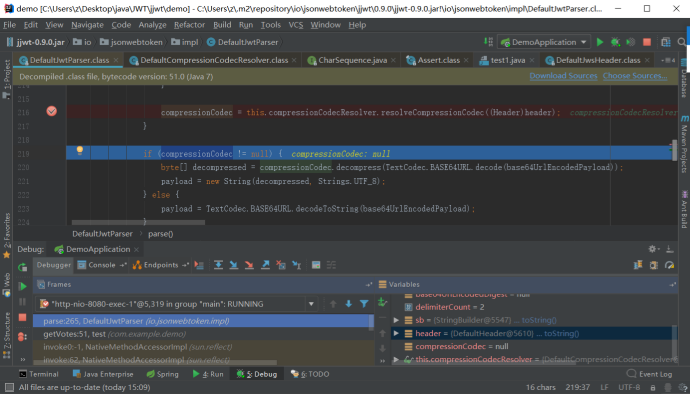This screenshot has width=690, height=394.
Task: Open the Terminal tool window
Action: 39,374
